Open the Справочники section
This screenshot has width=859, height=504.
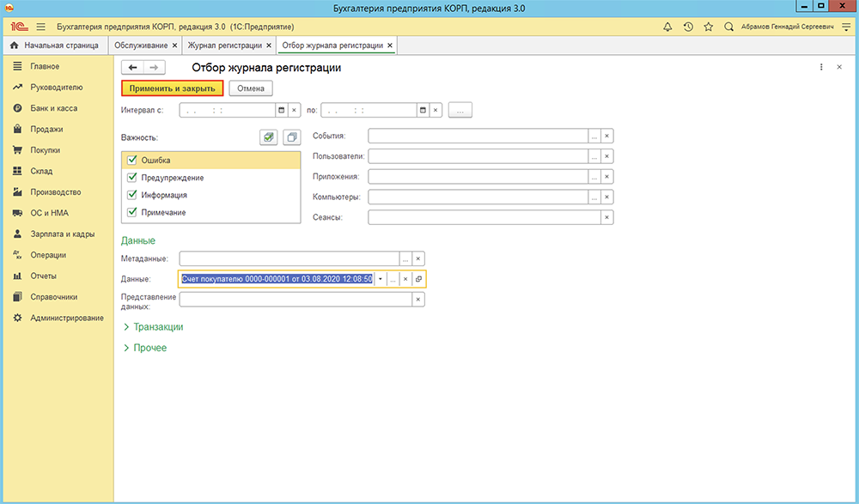coord(53,297)
